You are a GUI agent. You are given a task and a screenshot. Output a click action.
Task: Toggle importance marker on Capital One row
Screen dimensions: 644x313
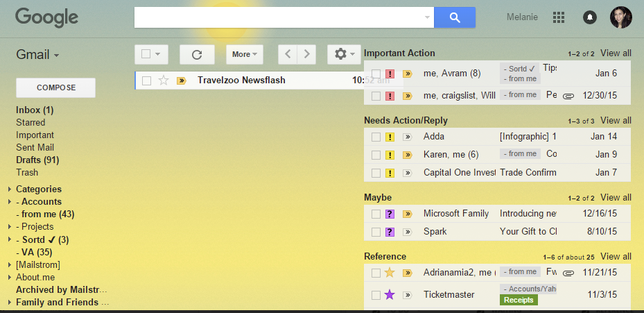[x=408, y=174]
